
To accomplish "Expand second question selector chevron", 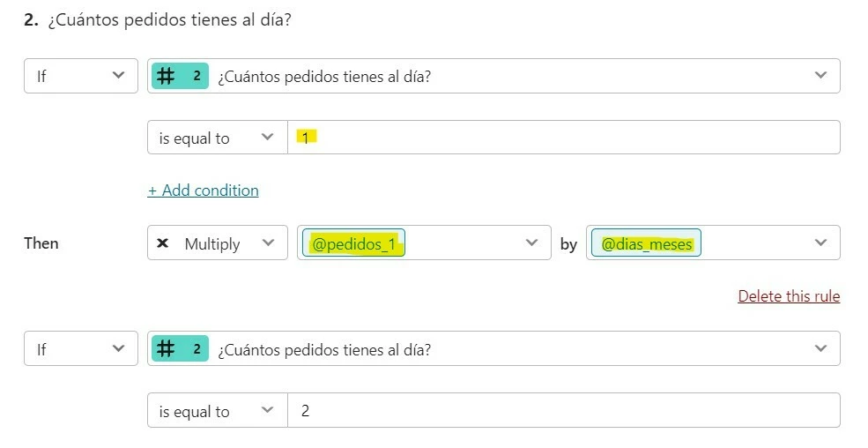I will click(820, 349).
